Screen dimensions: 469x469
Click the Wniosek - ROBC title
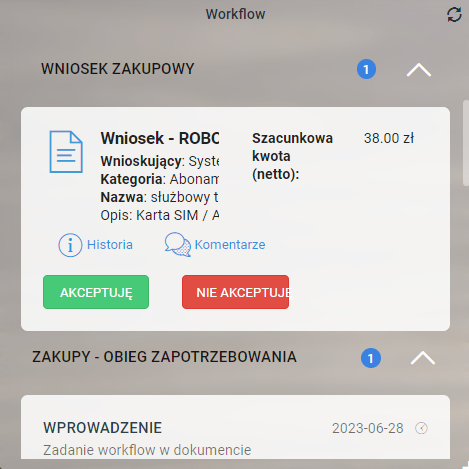coord(160,138)
